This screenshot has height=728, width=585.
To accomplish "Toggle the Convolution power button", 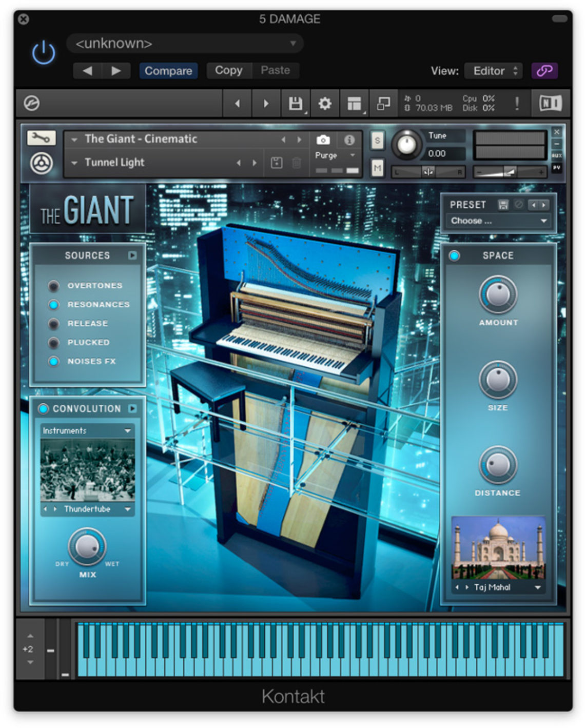I will tap(43, 408).
